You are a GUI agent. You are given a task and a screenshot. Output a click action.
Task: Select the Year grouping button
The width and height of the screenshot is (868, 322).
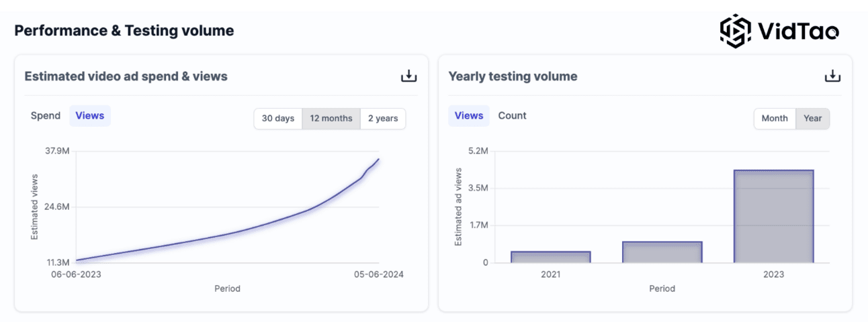(x=813, y=118)
